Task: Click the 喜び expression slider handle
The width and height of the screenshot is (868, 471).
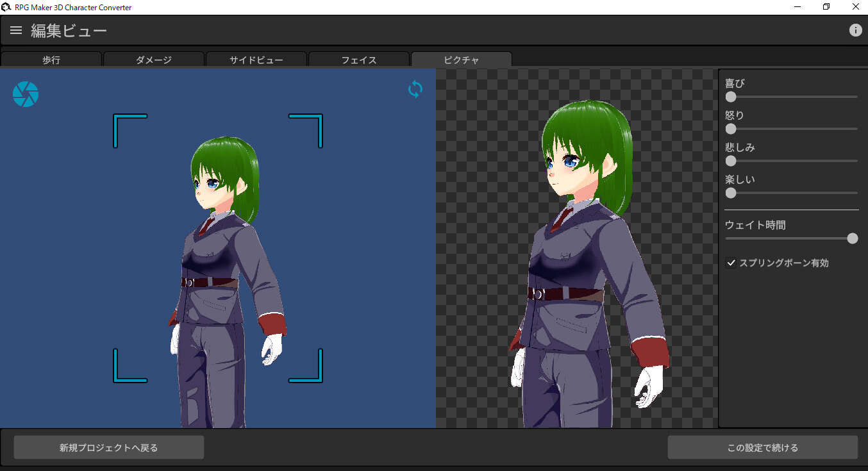Action: (x=731, y=97)
